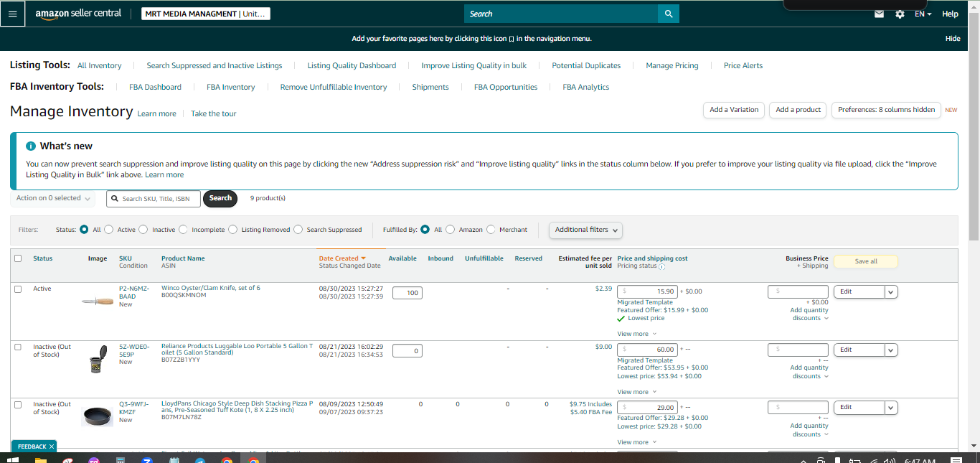Open the Edit dropdown arrow for Winco Knife row
The width and height of the screenshot is (980, 463).
coord(891,291)
